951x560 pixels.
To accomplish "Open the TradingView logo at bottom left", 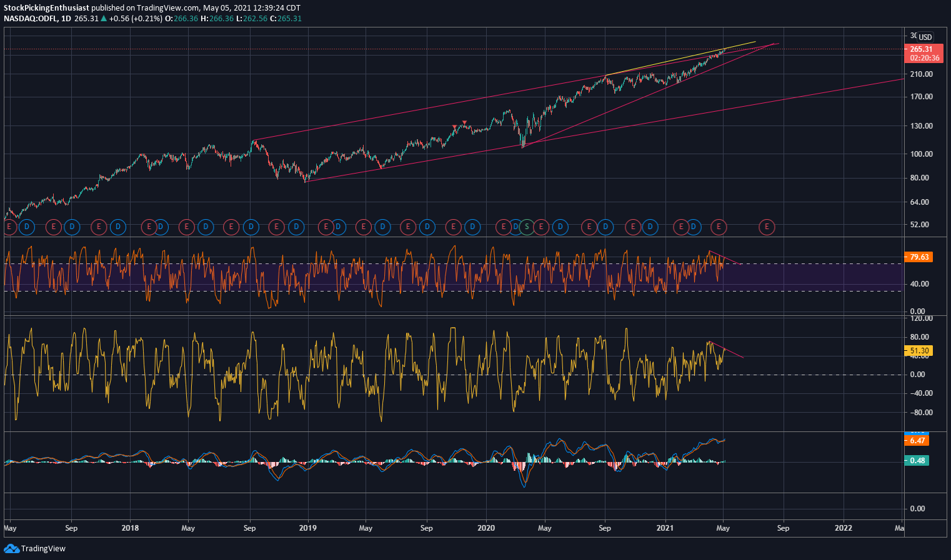I will coord(35,548).
